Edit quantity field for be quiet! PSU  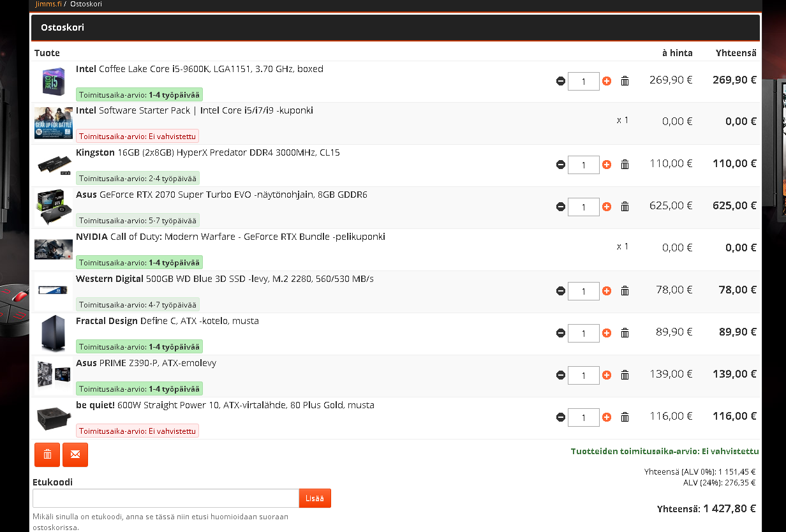[x=584, y=417]
